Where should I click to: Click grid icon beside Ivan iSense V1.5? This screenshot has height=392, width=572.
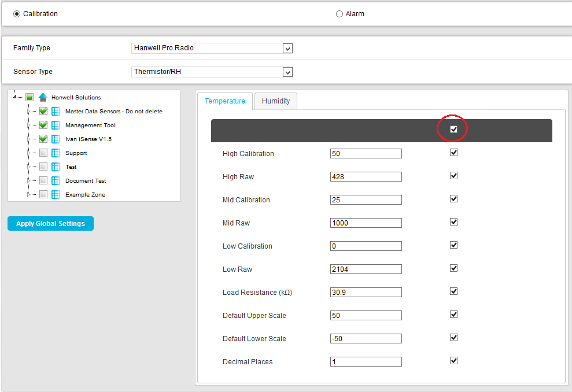click(56, 139)
